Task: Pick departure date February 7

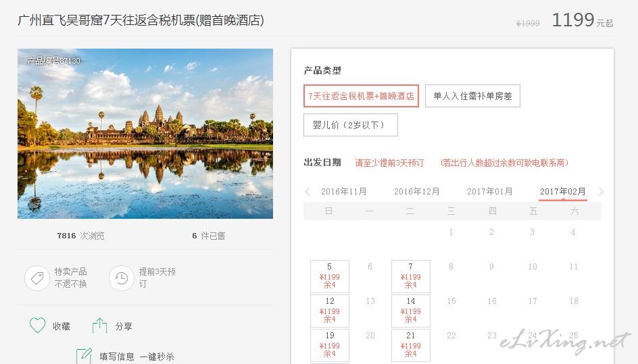Action: point(410,276)
